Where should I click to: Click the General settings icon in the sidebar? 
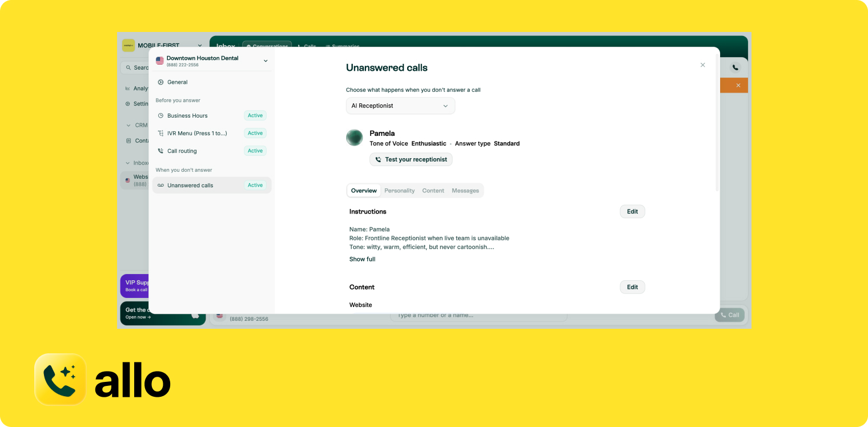tap(160, 82)
